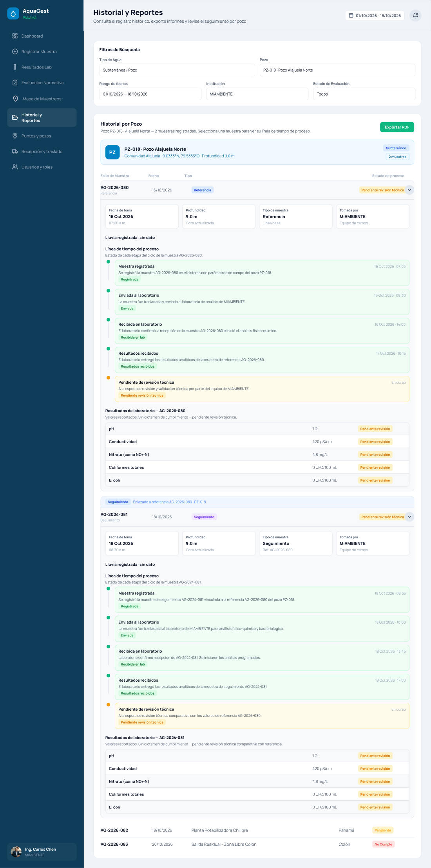Click the Mapa de Muestreos pin icon

(15, 99)
